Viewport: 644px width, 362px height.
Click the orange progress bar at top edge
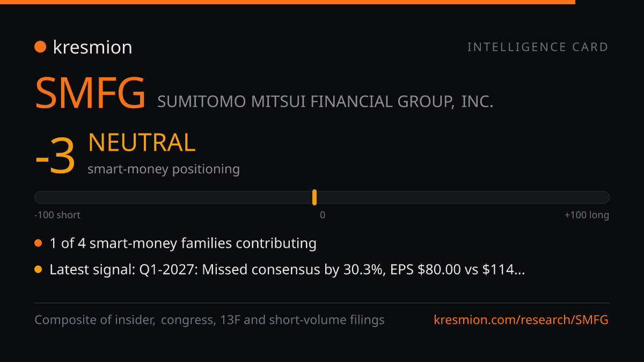[288, 2]
